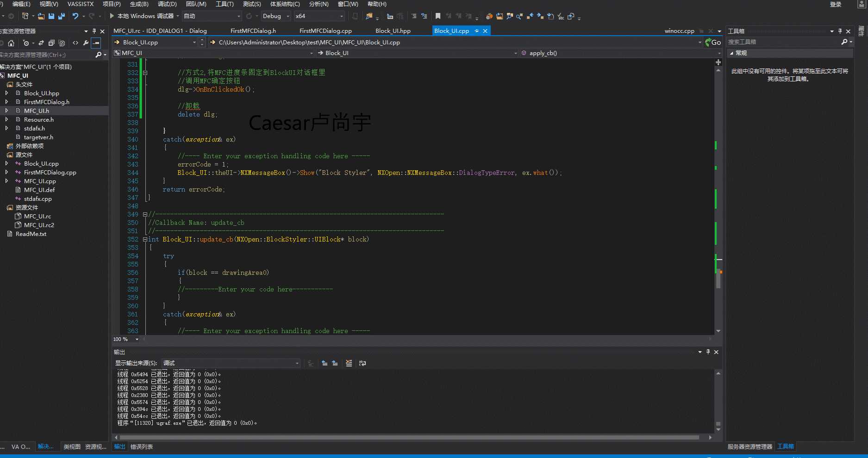Click the Find in Files toolbar icon
Image resolution: width=868 pixels, height=458 pixels.
[369, 16]
